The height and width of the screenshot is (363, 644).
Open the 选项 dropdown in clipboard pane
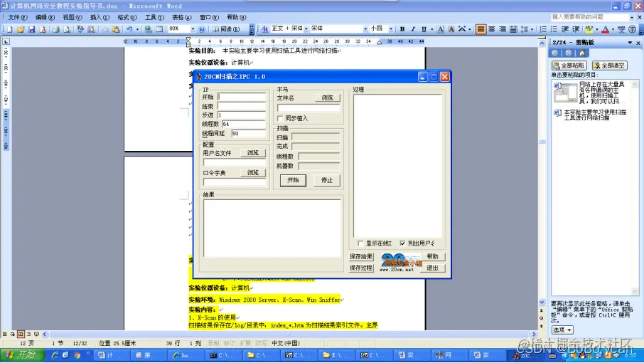[x=562, y=330]
